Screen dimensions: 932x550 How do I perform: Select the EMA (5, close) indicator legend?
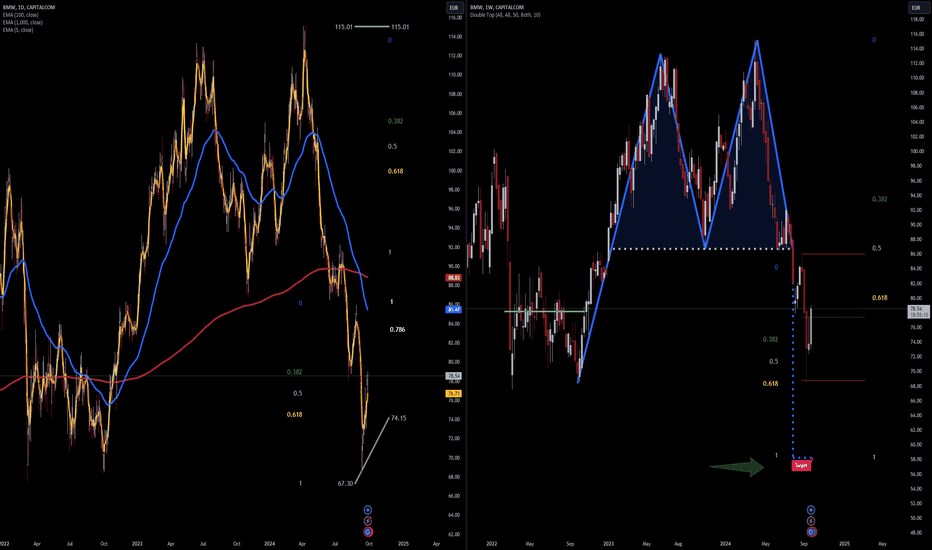pos(18,30)
